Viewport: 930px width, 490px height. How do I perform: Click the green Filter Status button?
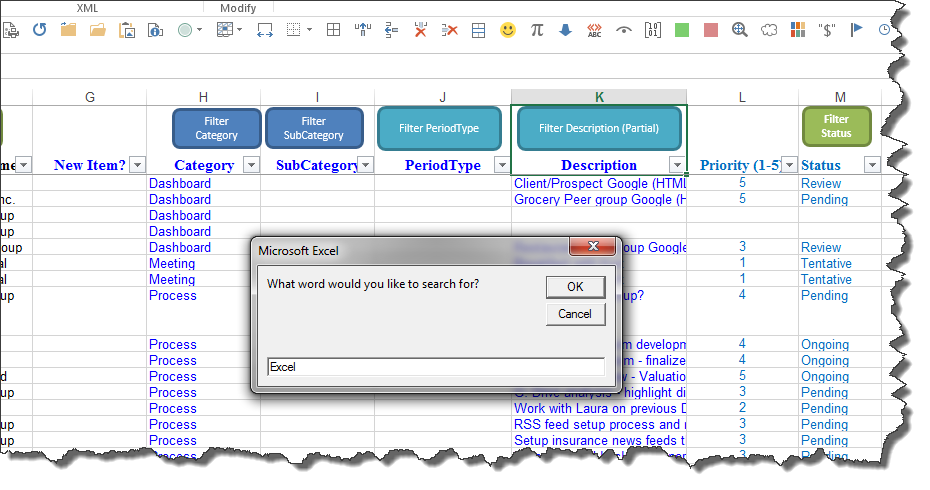(x=836, y=126)
